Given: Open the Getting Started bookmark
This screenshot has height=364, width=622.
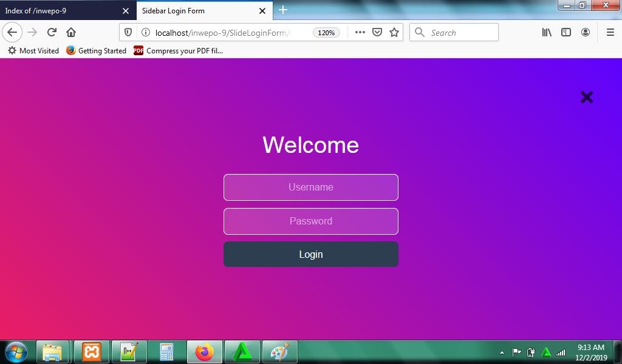Looking at the screenshot, I should (97, 51).
